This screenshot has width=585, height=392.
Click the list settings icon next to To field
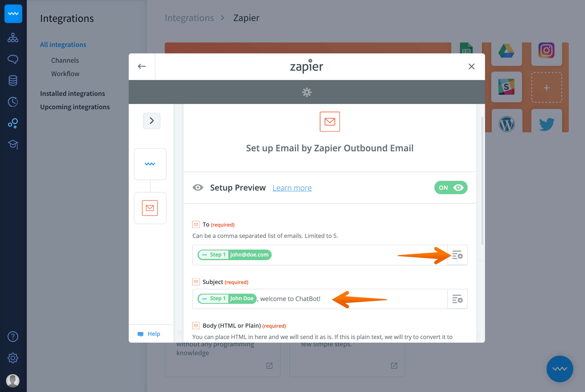pyautogui.click(x=457, y=255)
